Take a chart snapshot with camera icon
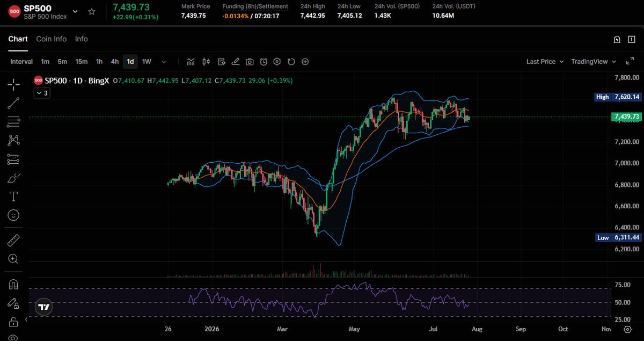Screen dimensions: 644x341 (x=250, y=62)
